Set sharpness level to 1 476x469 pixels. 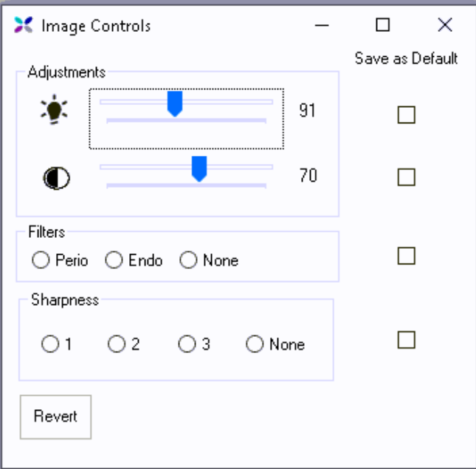click(x=50, y=344)
